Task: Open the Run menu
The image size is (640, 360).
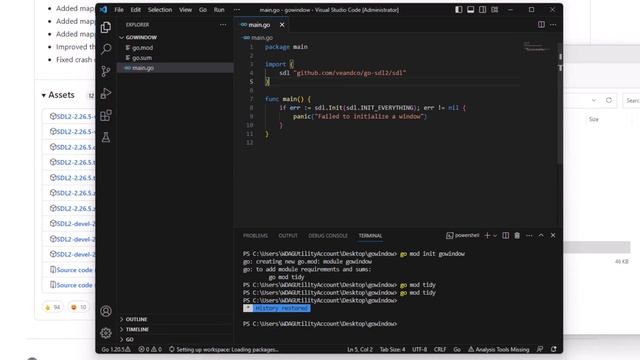Action: click(x=219, y=9)
